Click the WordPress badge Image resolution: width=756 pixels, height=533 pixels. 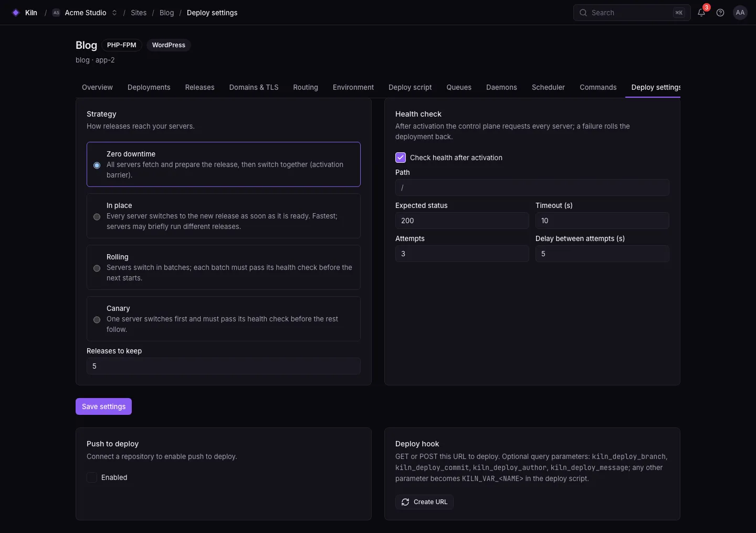coord(169,45)
